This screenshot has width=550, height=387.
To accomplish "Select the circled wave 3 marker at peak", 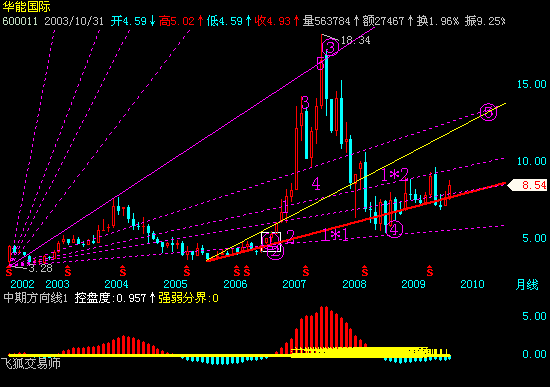I will [330, 47].
